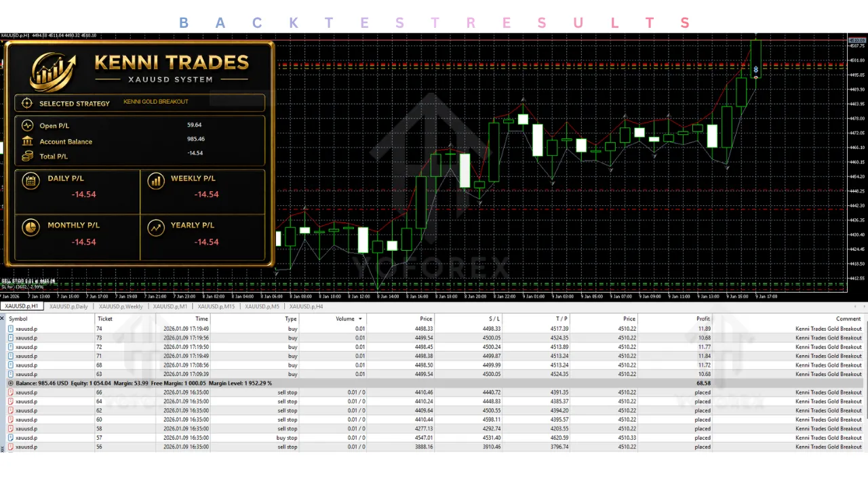
Task: Click the pending order icon for ticket 58
Action: (x=11, y=429)
